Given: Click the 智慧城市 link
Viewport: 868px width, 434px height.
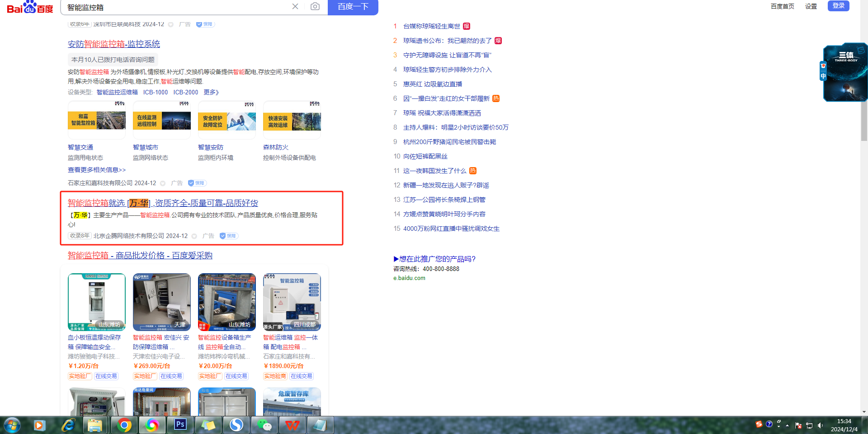Looking at the screenshot, I should (x=146, y=147).
